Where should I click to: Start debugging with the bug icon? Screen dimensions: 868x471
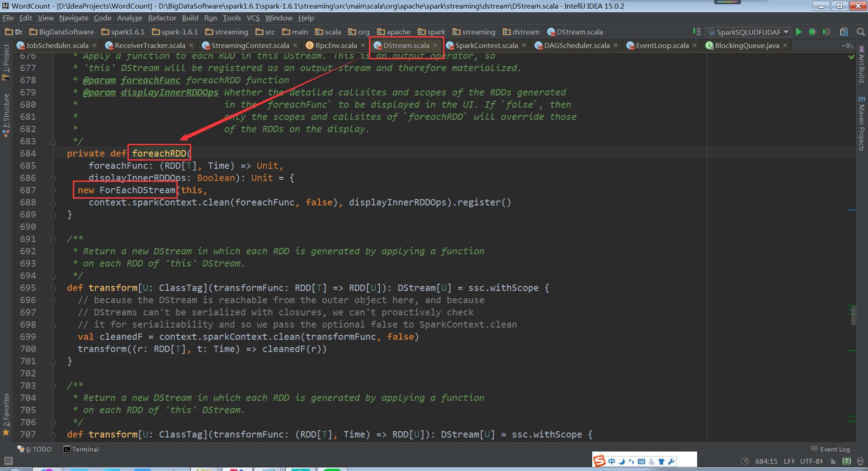click(x=812, y=32)
